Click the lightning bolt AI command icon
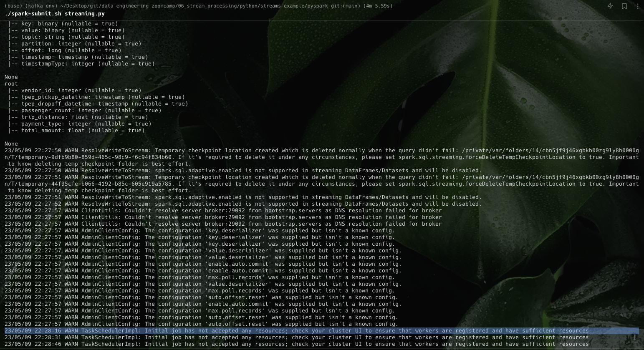The height and width of the screenshot is (350, 644). click(610, 6)
